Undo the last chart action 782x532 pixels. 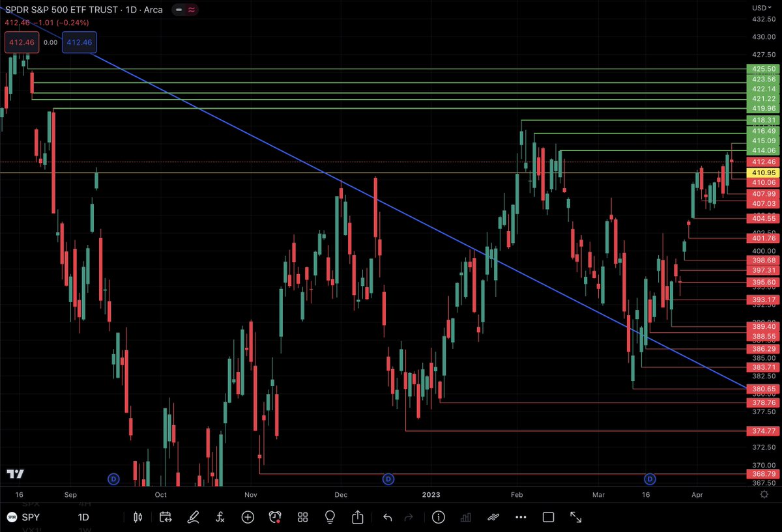pyautogui.click(x=387, y=518)
